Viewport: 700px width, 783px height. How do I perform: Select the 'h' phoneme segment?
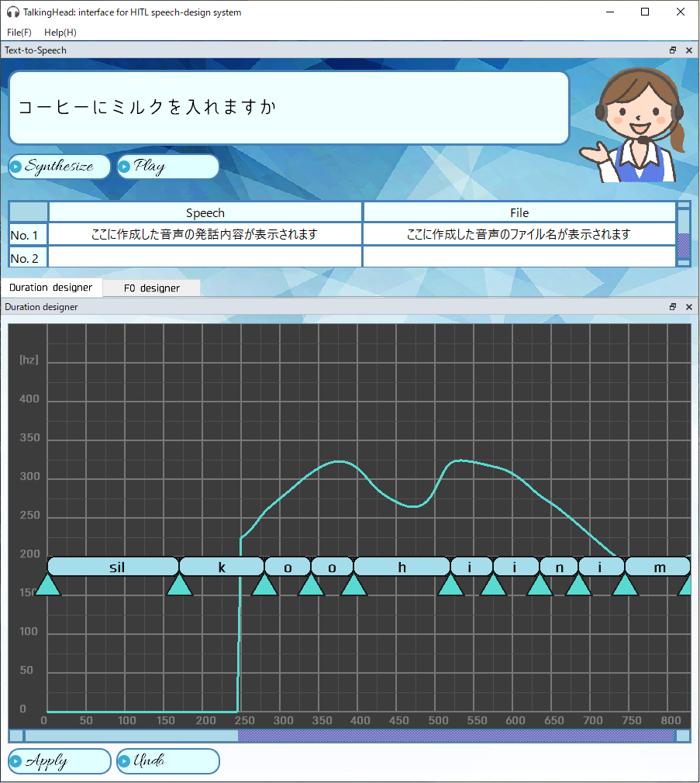[x=402, y=567]
